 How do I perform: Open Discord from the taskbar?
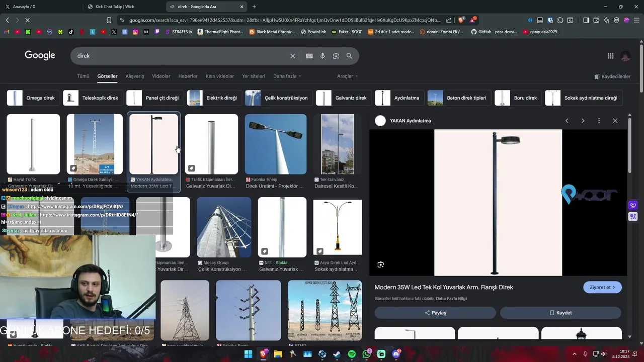click(396, 354)
